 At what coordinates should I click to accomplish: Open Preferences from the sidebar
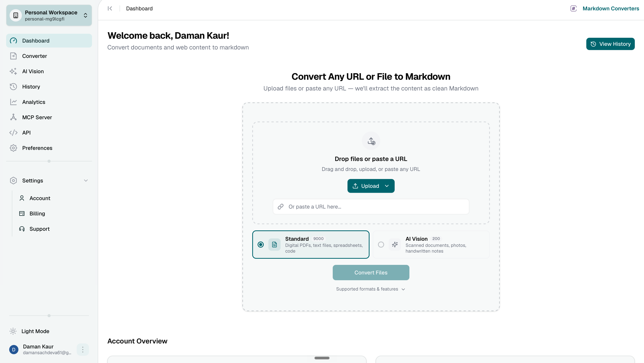click(49, 148)
